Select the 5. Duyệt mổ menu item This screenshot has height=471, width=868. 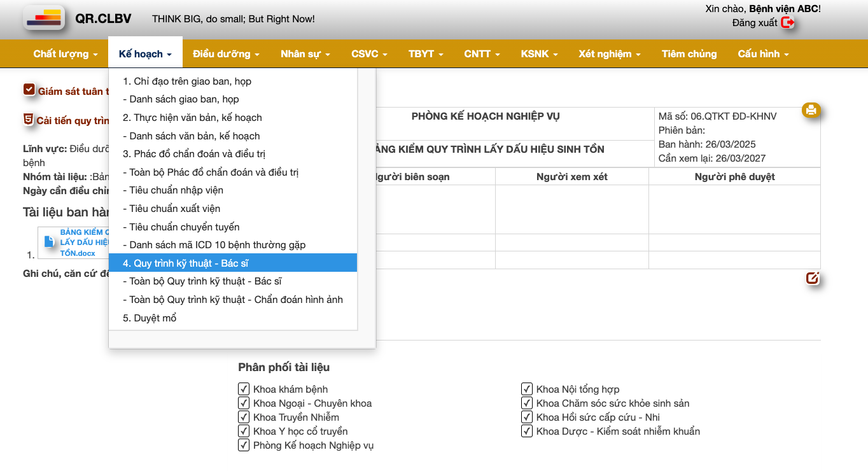click(150, 318)
